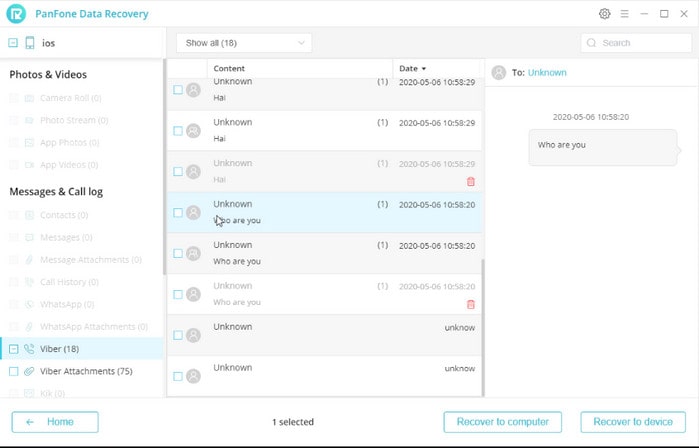
Task: Open the hamburger menu in title bar
Action: [624, 14]
